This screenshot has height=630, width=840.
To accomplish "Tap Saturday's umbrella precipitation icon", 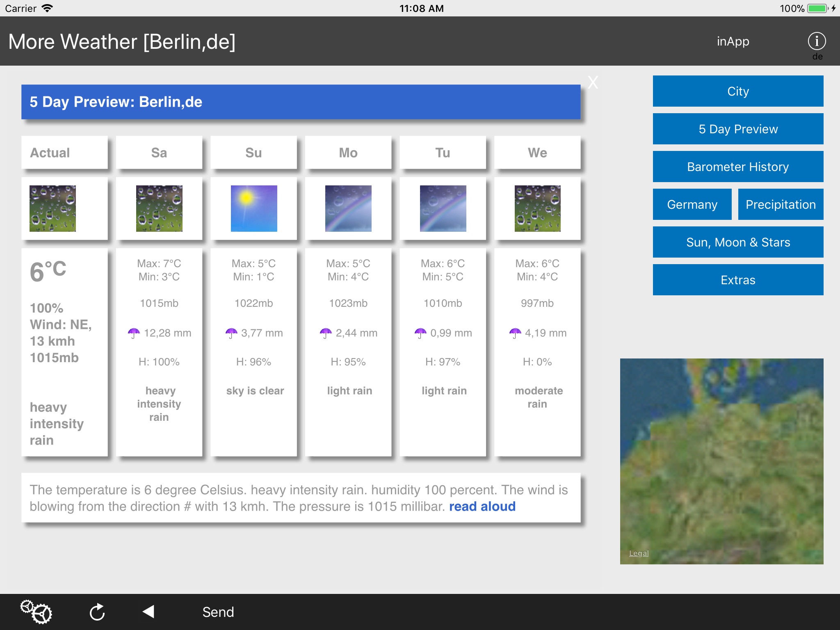I will point(134,333).
